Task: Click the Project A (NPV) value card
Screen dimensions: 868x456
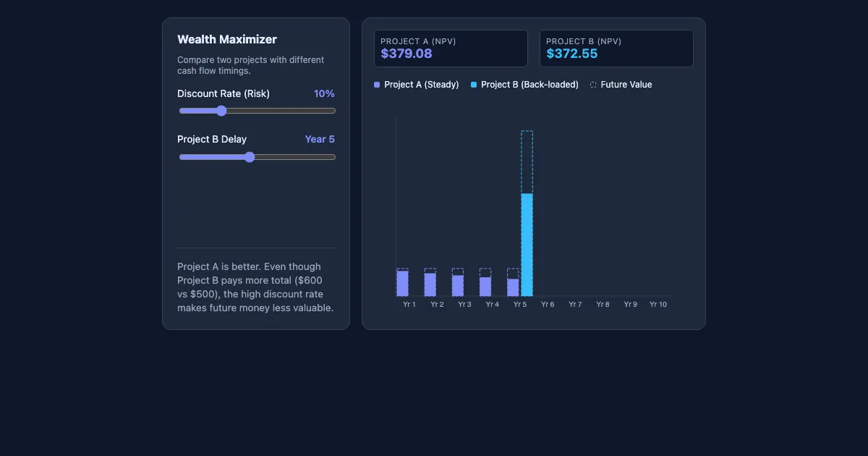Action: 451,48
